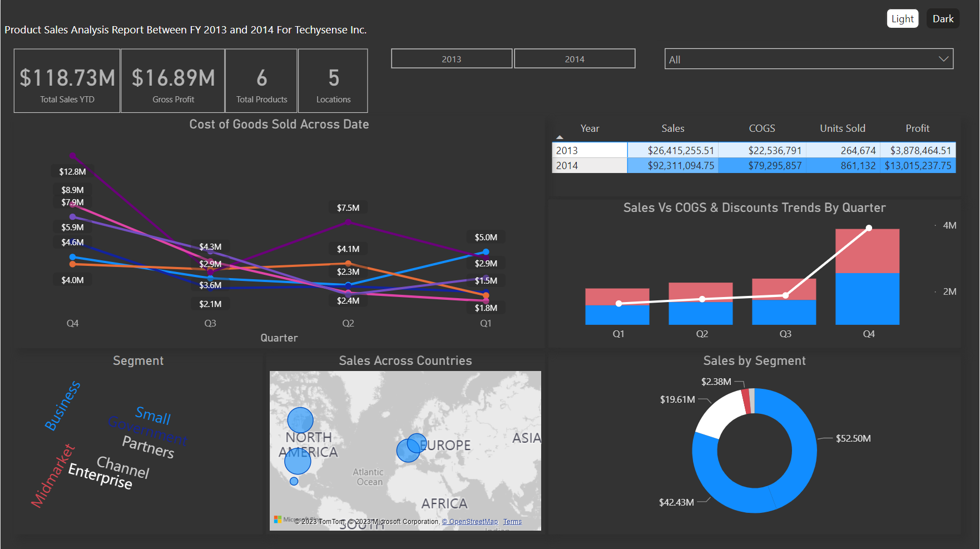Switch the report to Light theme
Viewport: 980px width, 549px height.
tap(902, 19)
